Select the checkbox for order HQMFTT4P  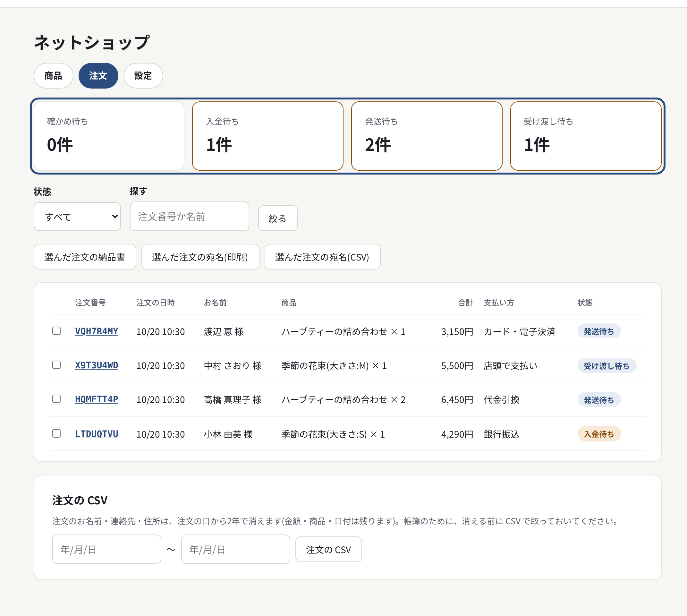coord(56,399)
